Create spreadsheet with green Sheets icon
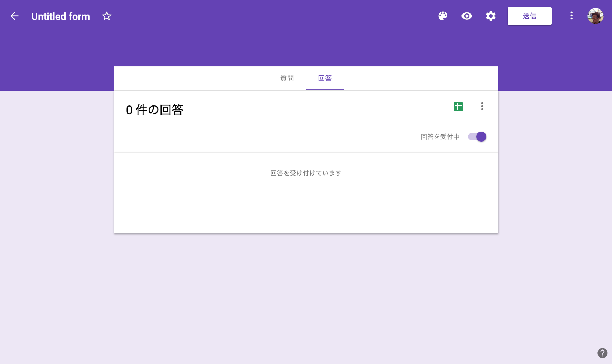 pyautogui.click(x=458, y=107)
